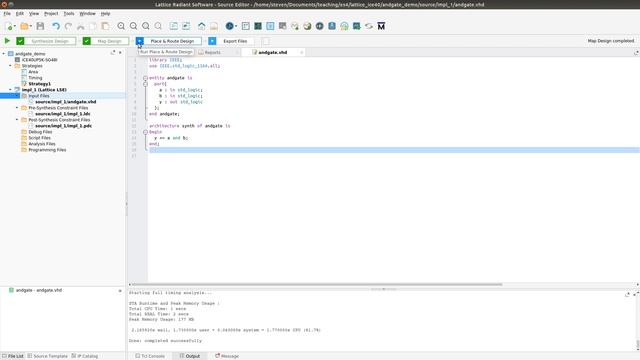Click the Save floppy-disk icon

coord(40,26)
